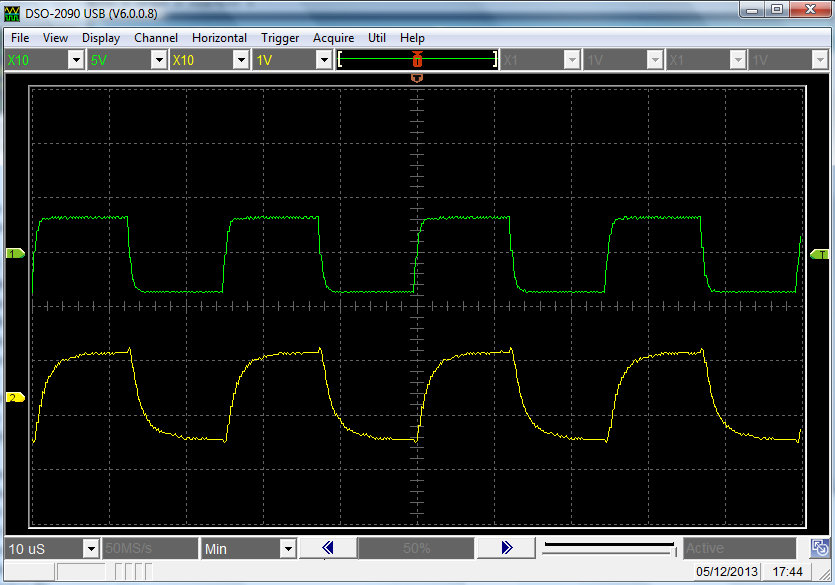
Task: Click the trigger position bar in toolbar
Action: pyautogui.click(x=417, y=60)
